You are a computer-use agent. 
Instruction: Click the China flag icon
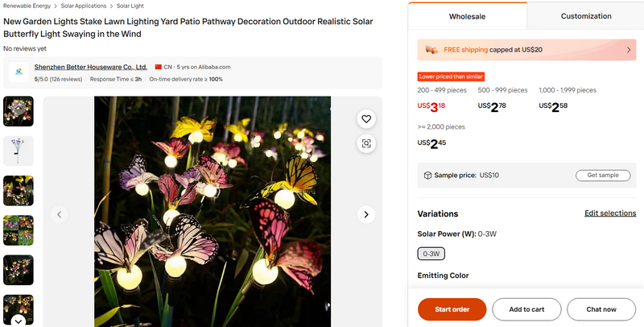159,67
